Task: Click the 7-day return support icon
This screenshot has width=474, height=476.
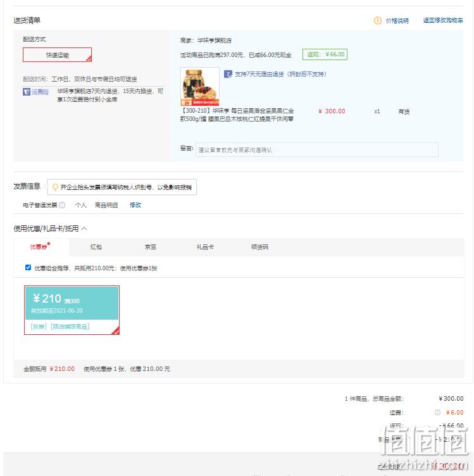Action: (228, 74)
